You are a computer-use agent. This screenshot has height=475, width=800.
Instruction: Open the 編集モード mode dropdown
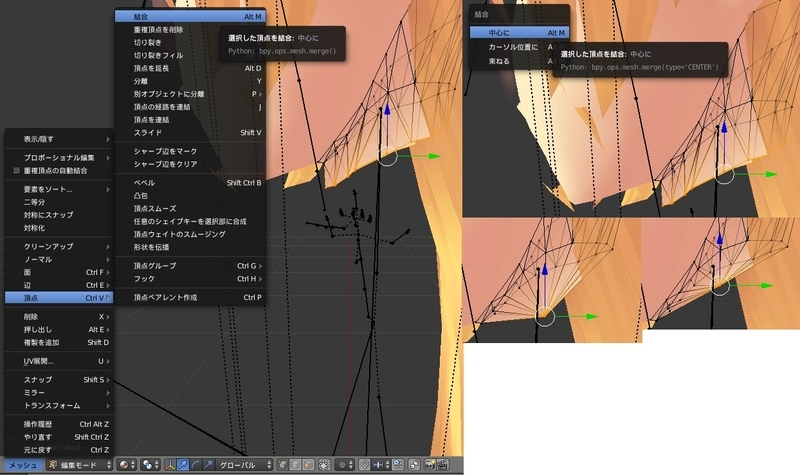click(80, 465)
